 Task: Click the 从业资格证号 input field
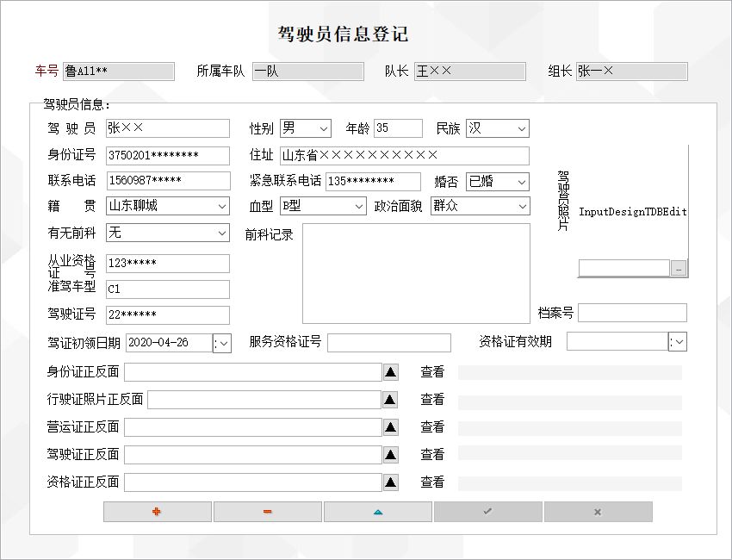point(168,264)
